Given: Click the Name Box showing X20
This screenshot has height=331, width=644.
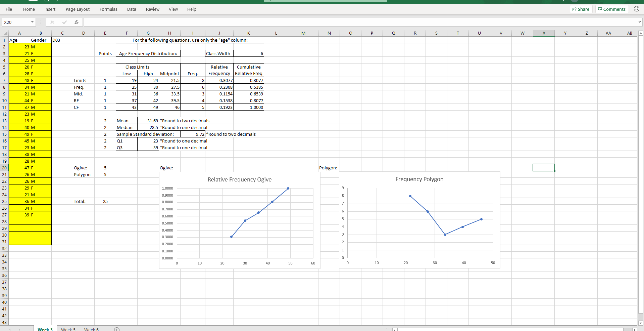Looking at the screenshot, I should [16, 22].
